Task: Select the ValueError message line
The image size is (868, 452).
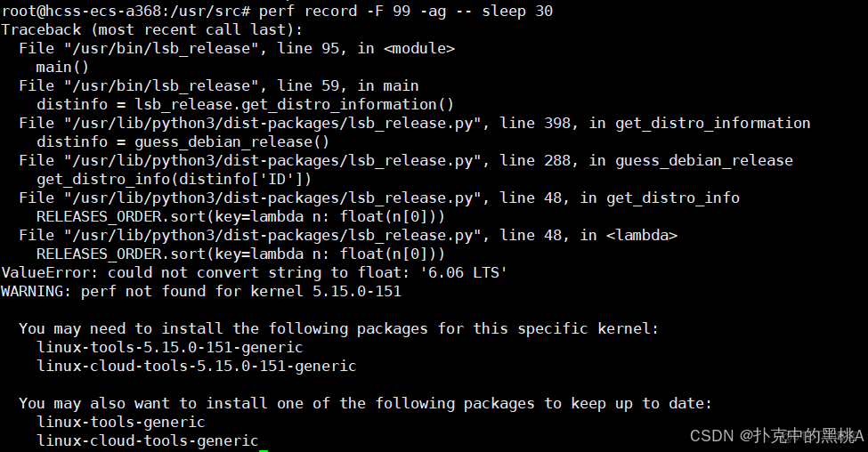Action: tap(254, 272)
